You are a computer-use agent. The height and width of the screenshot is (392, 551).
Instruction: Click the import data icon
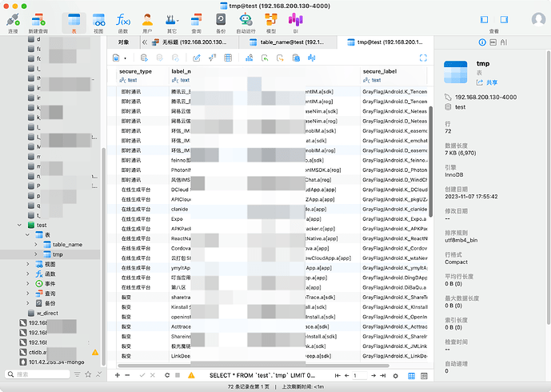click(265, 58)
